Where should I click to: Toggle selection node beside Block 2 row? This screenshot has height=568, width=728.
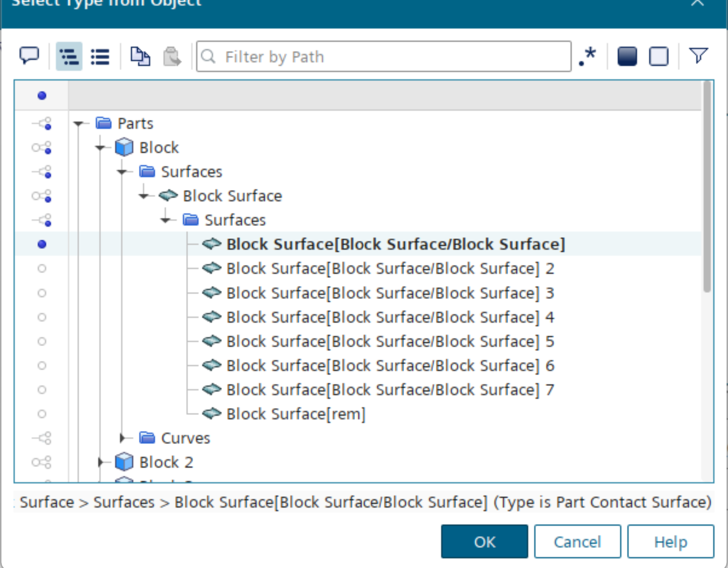pos(42,462)
